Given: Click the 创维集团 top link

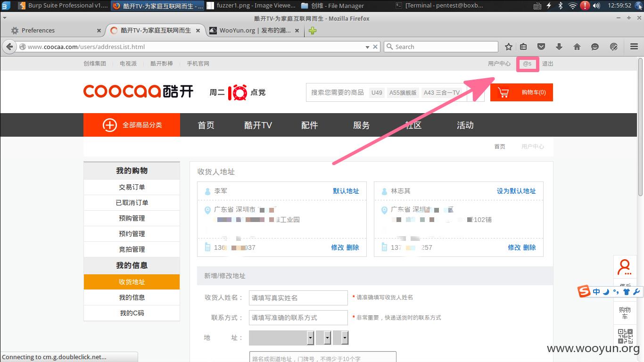Looking at the screenshot, I should click(x=95, y=64).
